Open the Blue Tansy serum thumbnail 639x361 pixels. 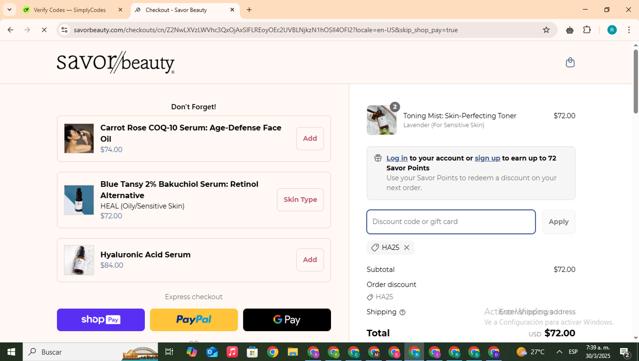[79, 200]
